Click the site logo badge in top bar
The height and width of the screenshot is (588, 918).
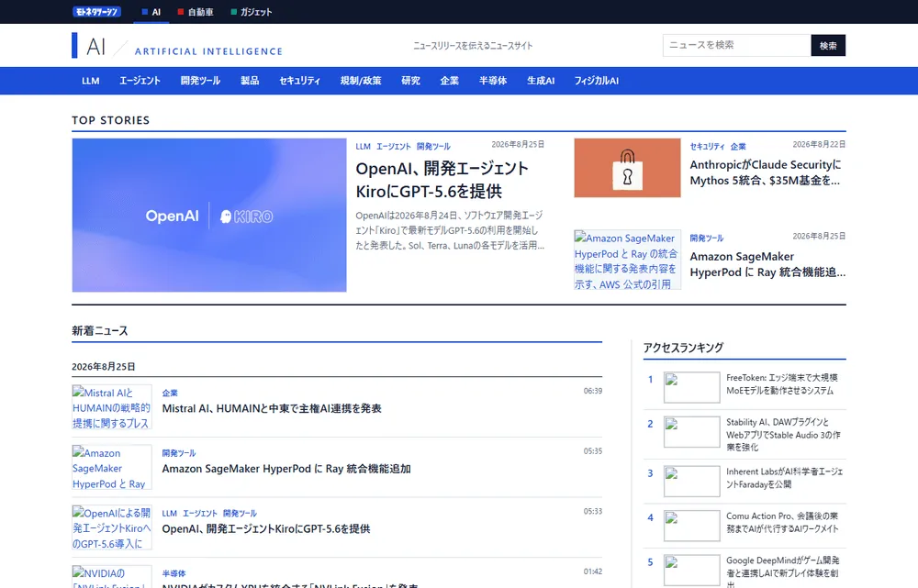tap(96, 12)
